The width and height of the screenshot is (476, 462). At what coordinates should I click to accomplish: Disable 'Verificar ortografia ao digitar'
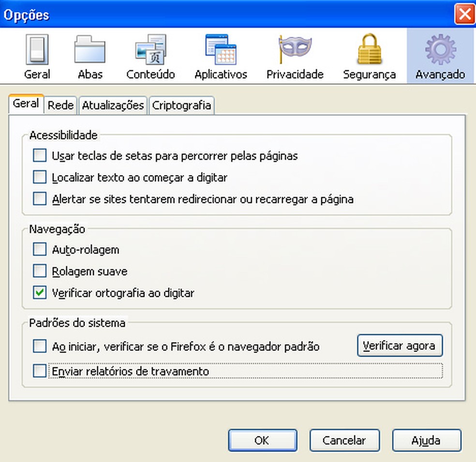pos(39,293)
